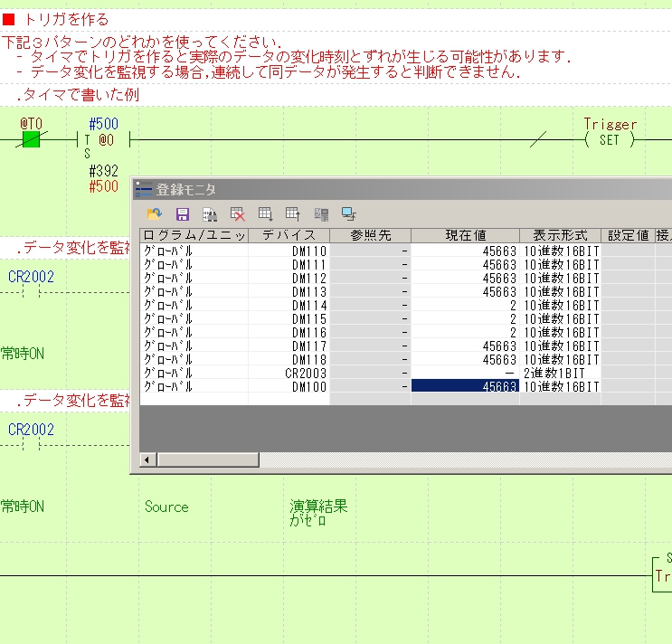Image resolution: width=672 pixels, height=644 pixels.
Task: Select the 表示形式 column header
Action: pos(560,235)
